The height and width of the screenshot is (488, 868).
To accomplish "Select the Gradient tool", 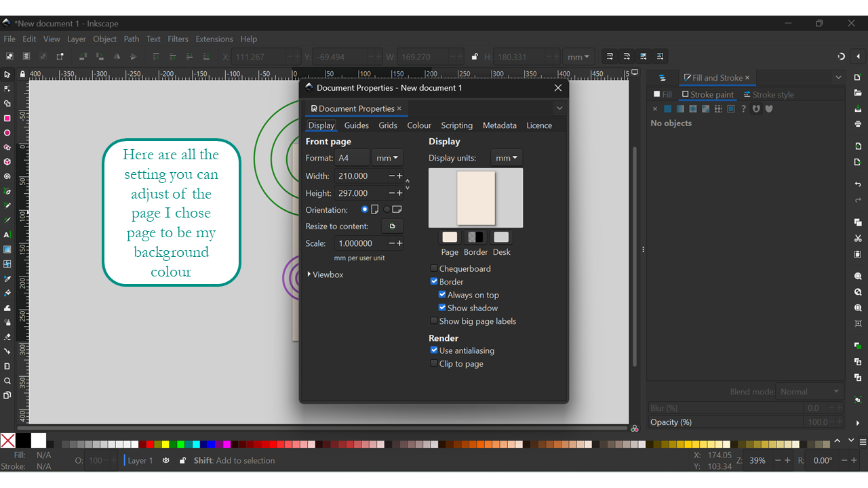I will (x=7, y=249).
